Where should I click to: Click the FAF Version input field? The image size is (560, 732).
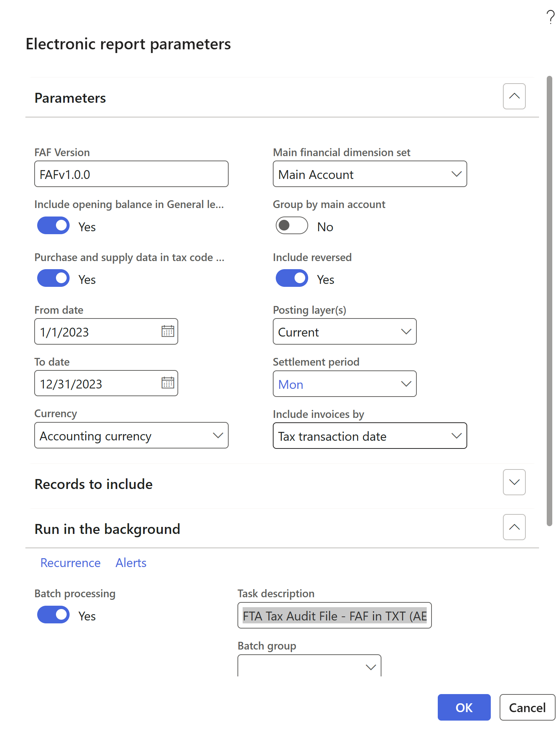point(131,174)
